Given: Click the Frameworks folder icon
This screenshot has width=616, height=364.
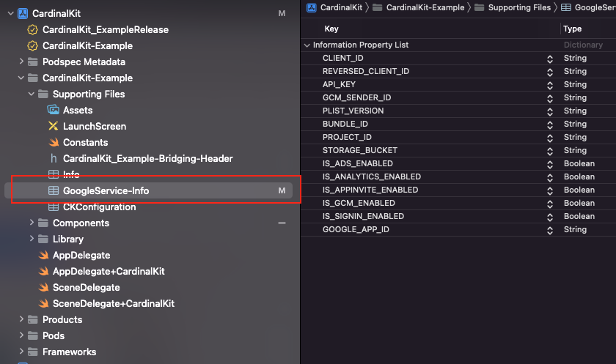Looking at the screenshot, I should click(32, 352).
